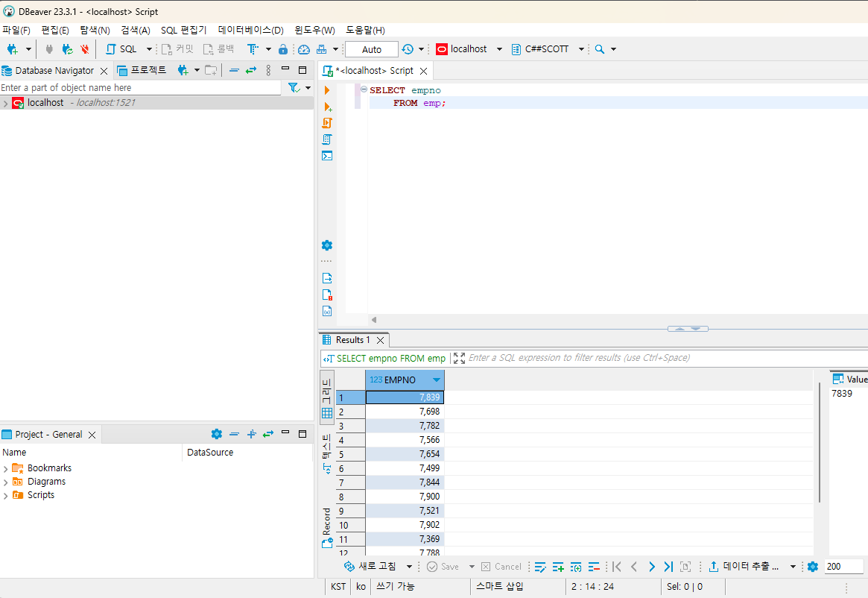Open the localhost active connection selector

pos(469,49)
